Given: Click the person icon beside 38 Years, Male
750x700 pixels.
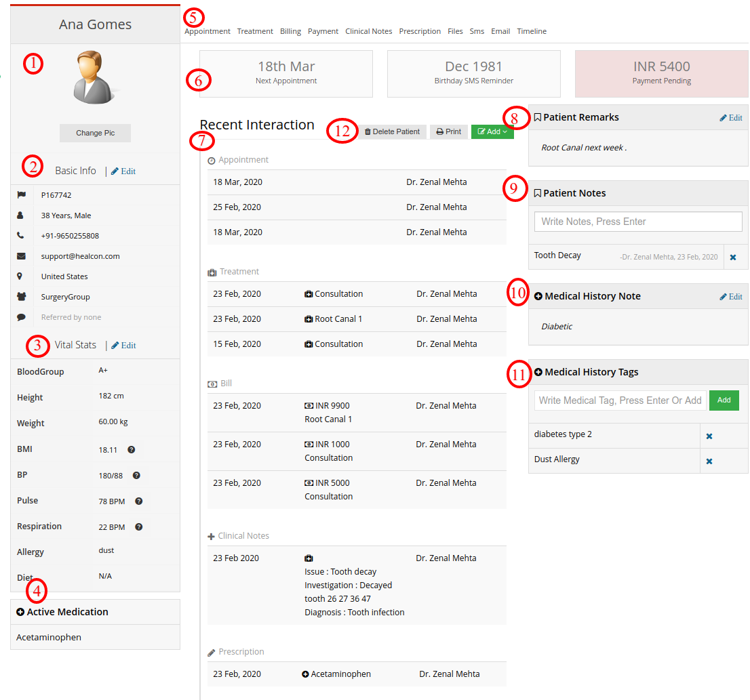Looking at the screenshot, I should pyautogui.click(x=20, y=215).
